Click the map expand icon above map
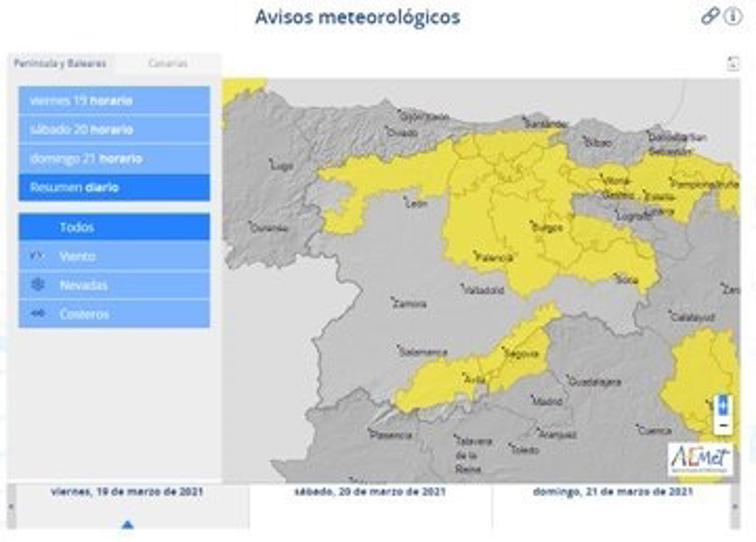This screenshot has width=756, height=542. (x=733, y=63)
